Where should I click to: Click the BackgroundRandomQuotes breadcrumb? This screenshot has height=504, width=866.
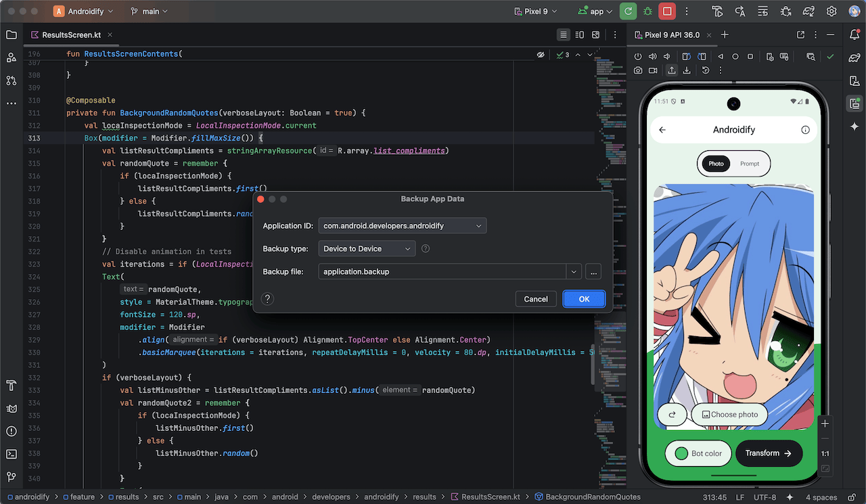click(x=587, y=497)
